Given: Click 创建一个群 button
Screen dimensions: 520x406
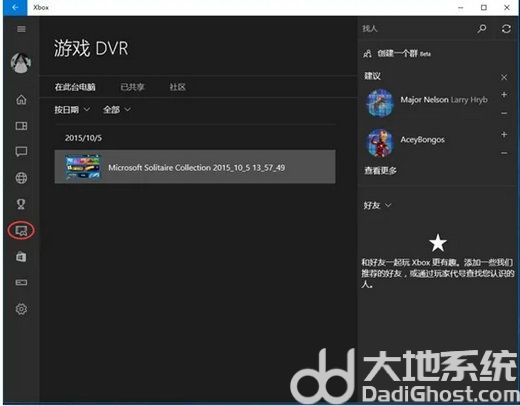Looking at the screenshot, I should pos(397,53).
